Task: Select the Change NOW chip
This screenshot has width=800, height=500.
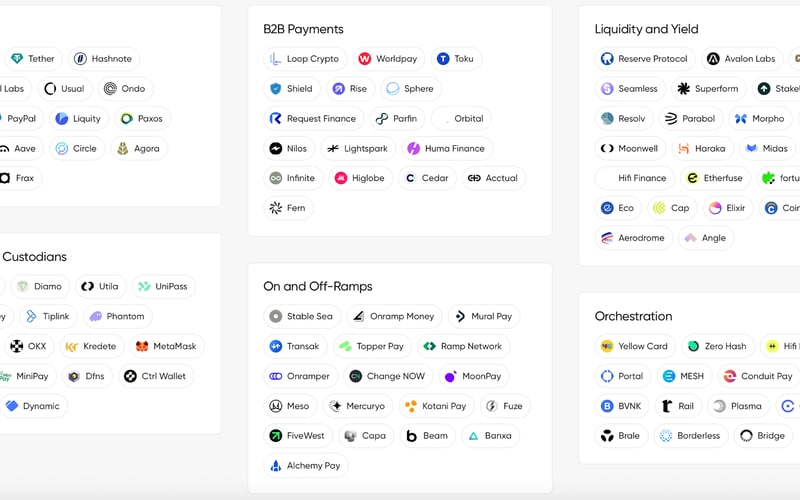Action: (x=388, y=377)
